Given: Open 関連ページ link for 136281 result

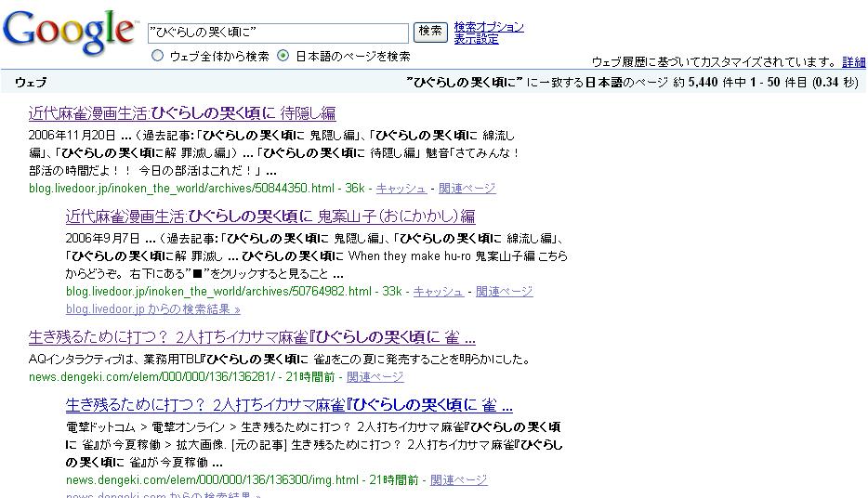Looking at the screenshot, I should pyautogui.click(x=375, y=377).
